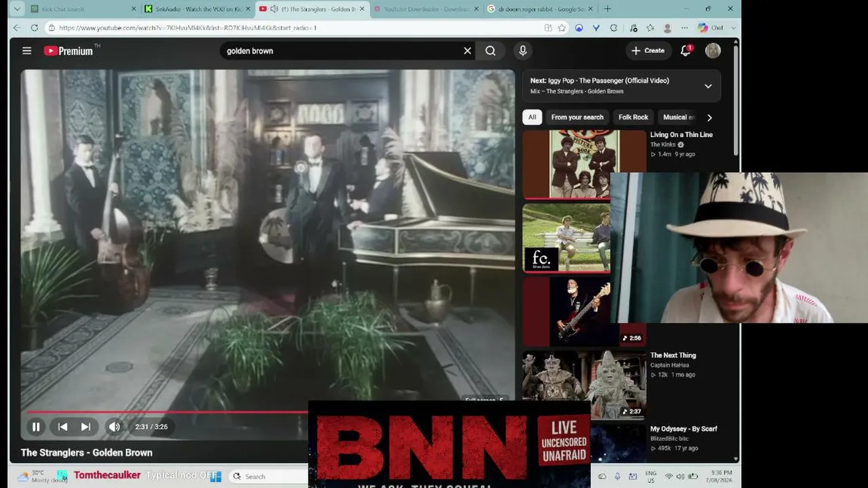The height and width of the screenshot is (488, 868).
Task: Open Living On a Thin Line title link
Action: tap(682, 135)
